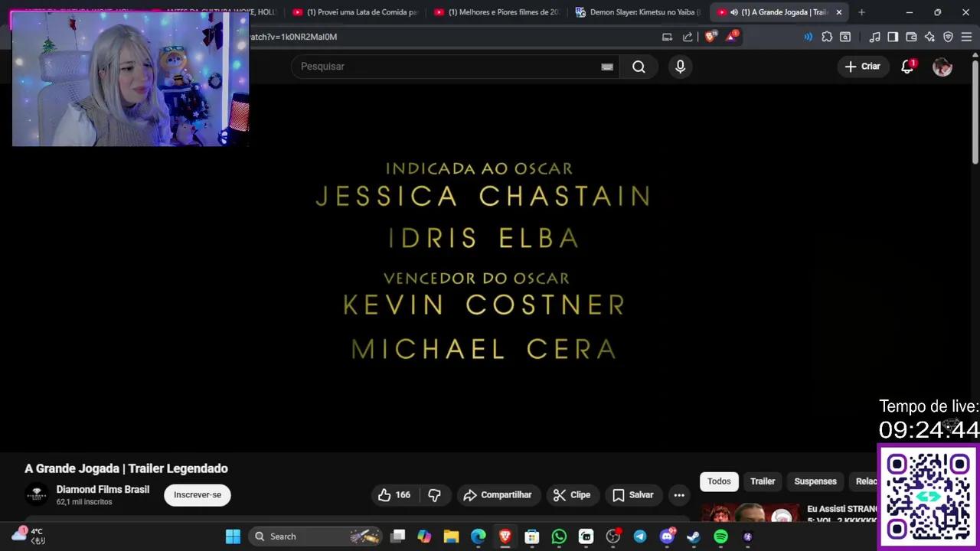Open the browser extensions puzzle icon

point(827,37)
